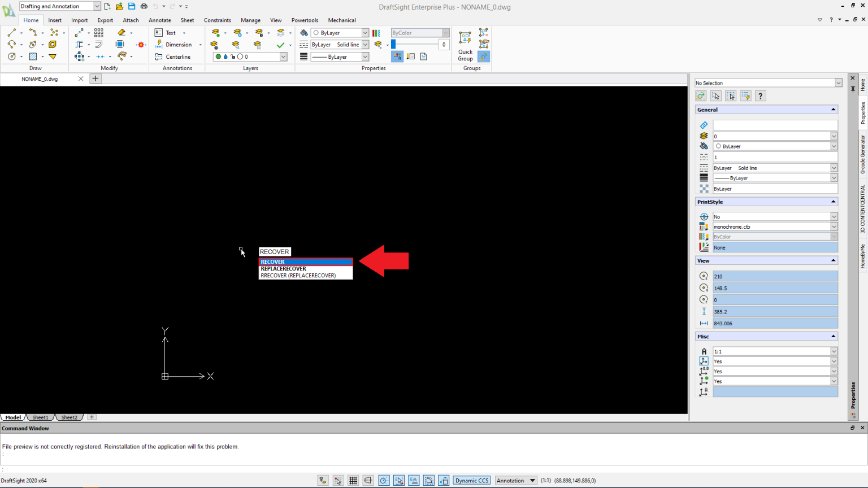Open the Hatch tool in Draw panel
868x488 pixels.
(33, 56)
